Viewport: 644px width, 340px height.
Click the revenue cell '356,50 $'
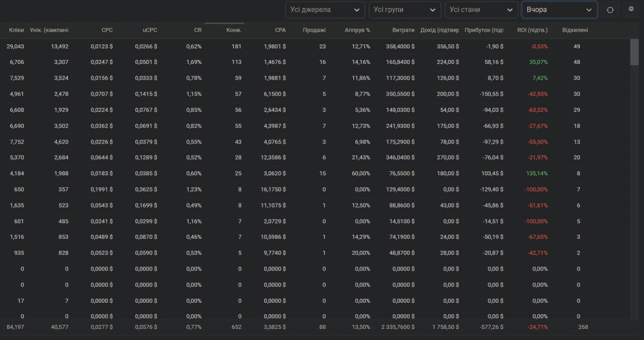point(448,46)
